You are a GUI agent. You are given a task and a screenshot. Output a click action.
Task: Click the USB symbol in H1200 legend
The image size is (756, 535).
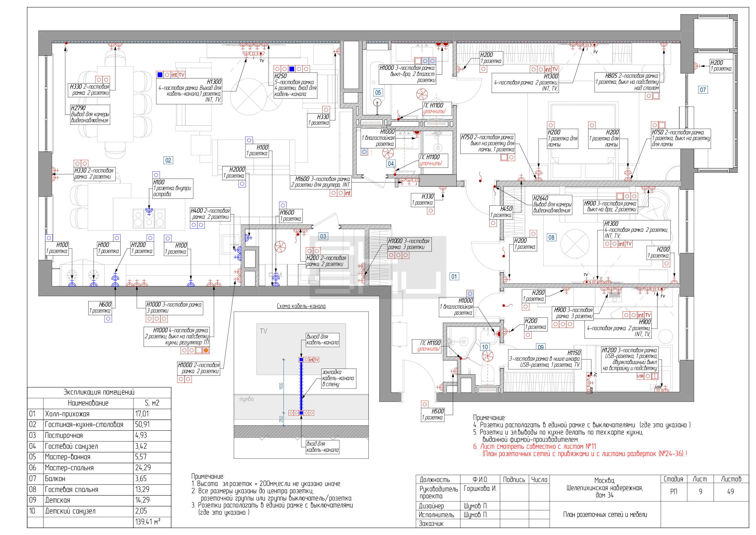point(640,376)
